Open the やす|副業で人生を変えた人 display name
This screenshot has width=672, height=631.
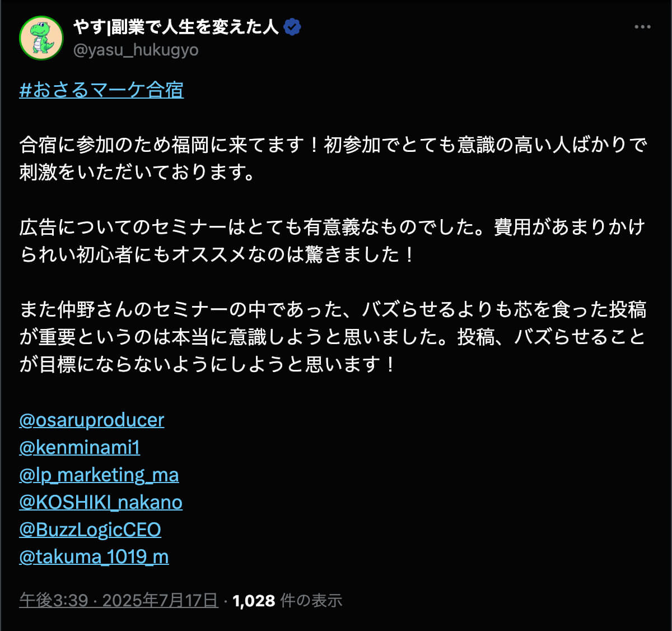click(x=175, y=26)
